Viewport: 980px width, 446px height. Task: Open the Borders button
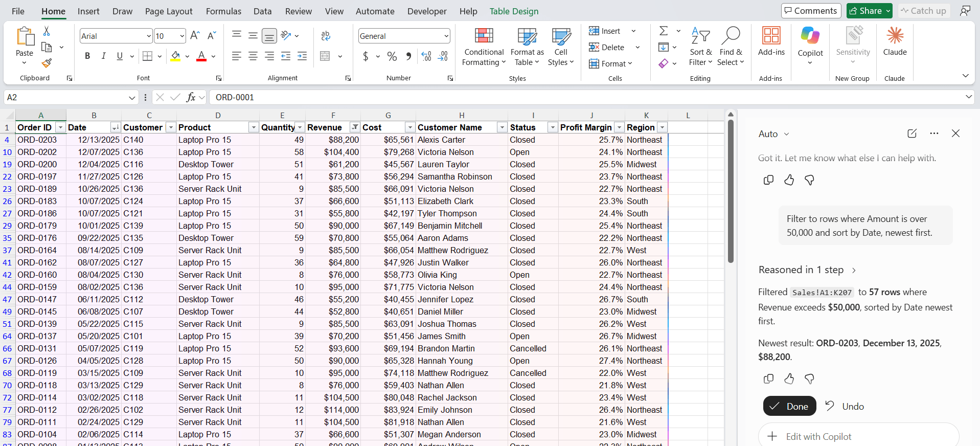pos(148,56)
